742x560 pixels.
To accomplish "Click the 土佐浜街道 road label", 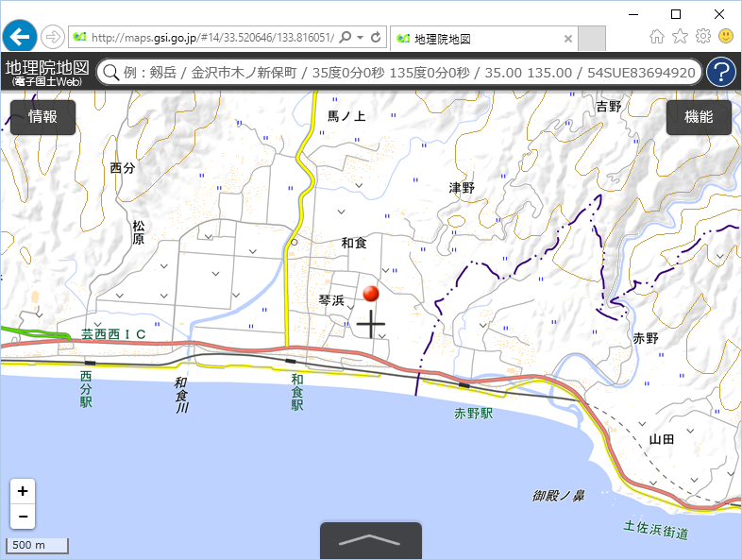I will 656,530.
